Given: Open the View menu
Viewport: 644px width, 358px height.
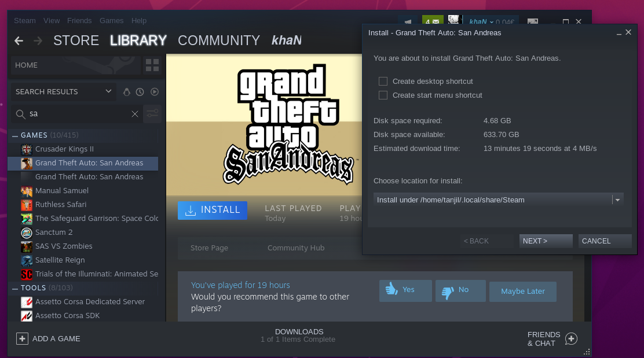Looking at the screenshot, I should click(x=52, y=20).
